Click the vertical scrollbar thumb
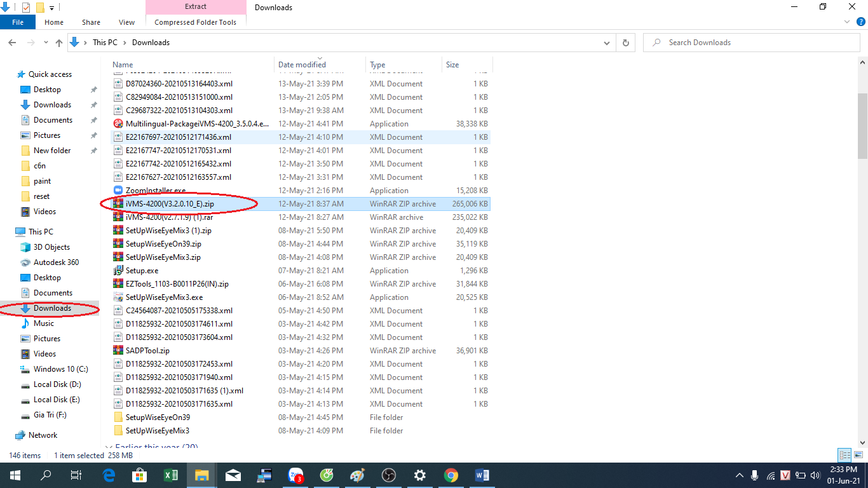 pyautogui.click(x=863, y=126)
